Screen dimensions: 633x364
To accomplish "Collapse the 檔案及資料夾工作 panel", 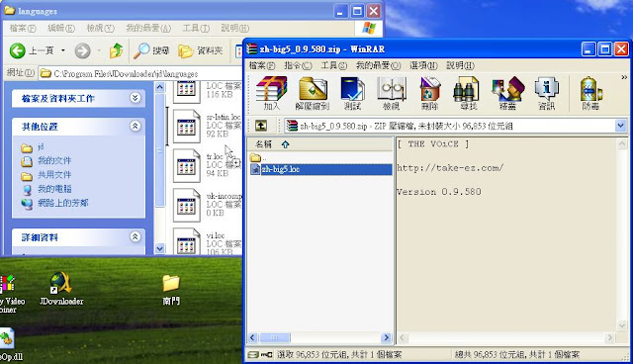I will (x=135, y=98).
